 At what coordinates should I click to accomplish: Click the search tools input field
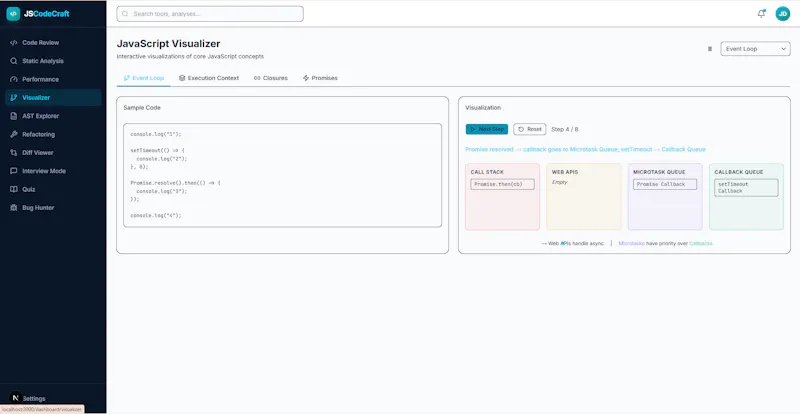pyautogui.click(x=210, y=14)
